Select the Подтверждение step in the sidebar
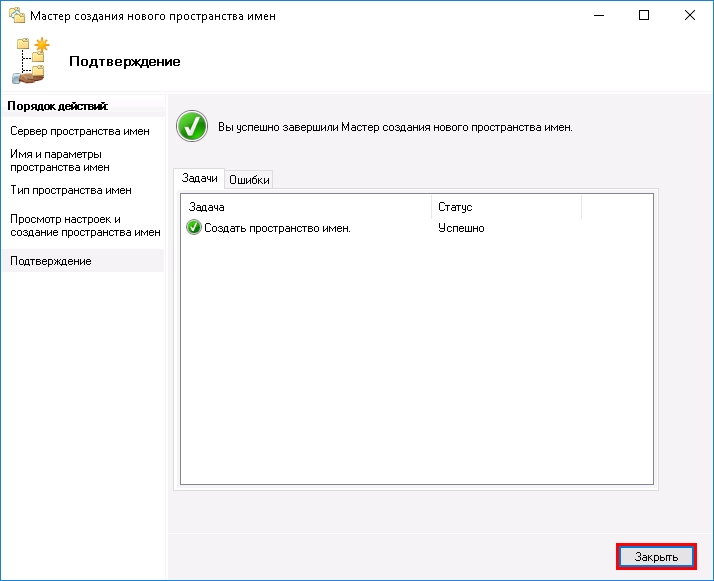Image resolution: width=714 pixels, height=581 pixels. [51, 261]
